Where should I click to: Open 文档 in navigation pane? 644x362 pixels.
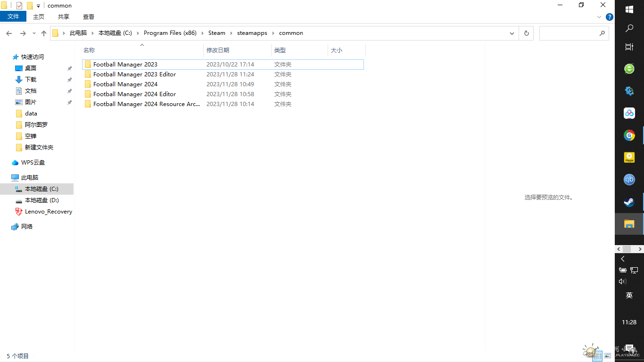(x=31, y=91)
